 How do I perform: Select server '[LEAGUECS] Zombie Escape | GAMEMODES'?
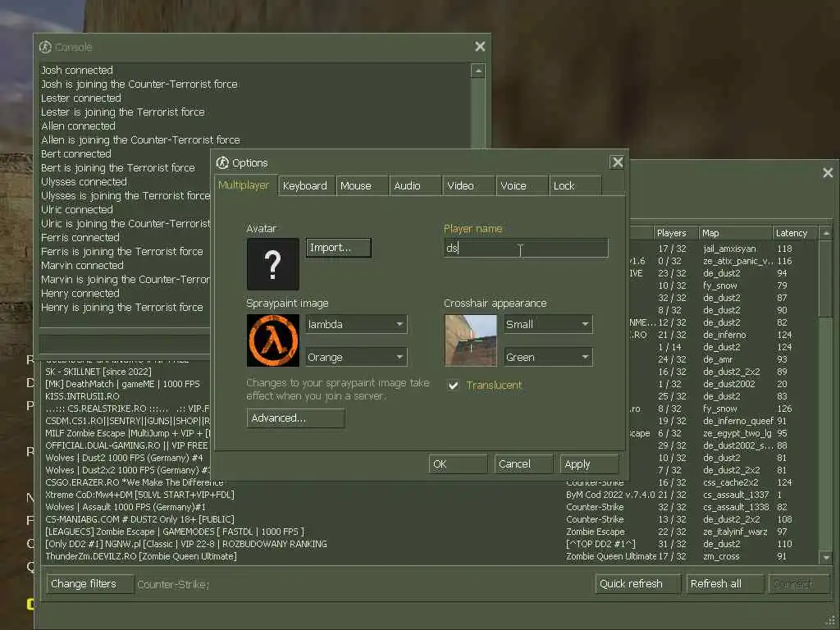(175, 532)
